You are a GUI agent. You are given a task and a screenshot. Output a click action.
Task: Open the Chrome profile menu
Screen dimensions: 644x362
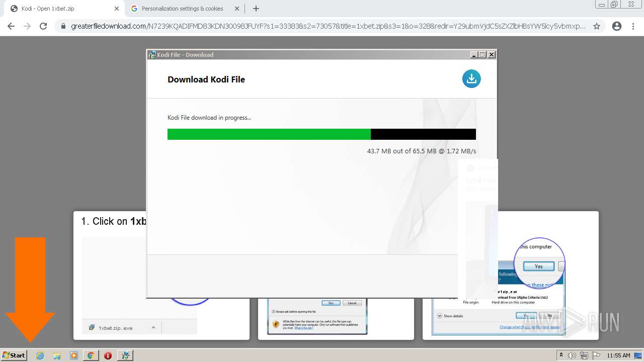[617, 26]
